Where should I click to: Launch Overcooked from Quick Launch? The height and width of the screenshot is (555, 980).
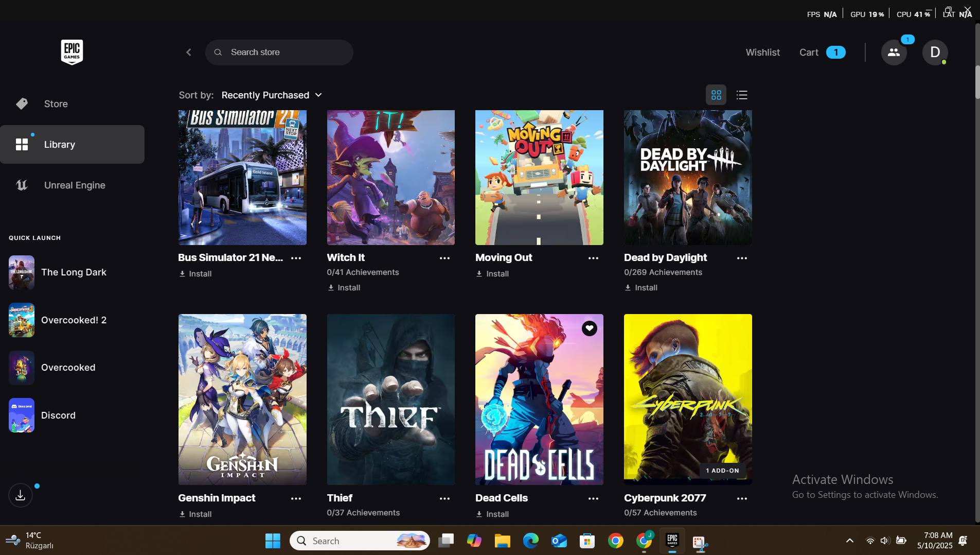tap(72, 368)
